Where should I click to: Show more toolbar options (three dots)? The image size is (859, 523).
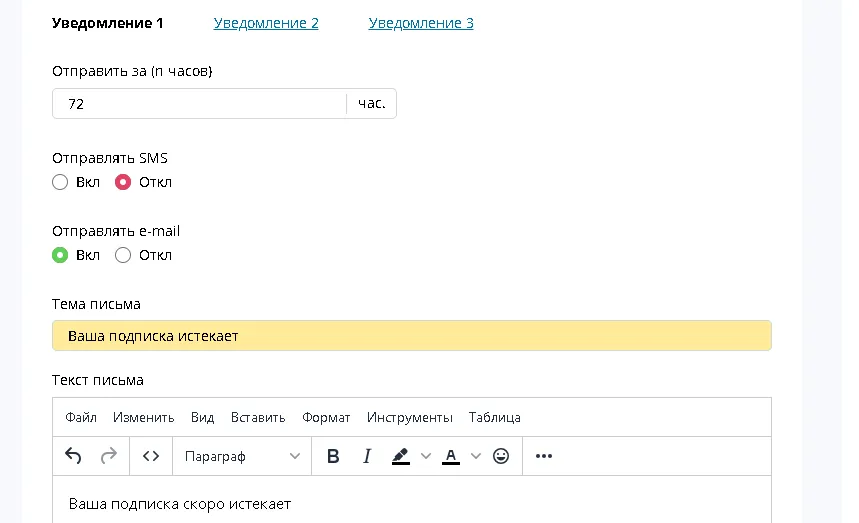pyautogui.click(x=544, y=456)
